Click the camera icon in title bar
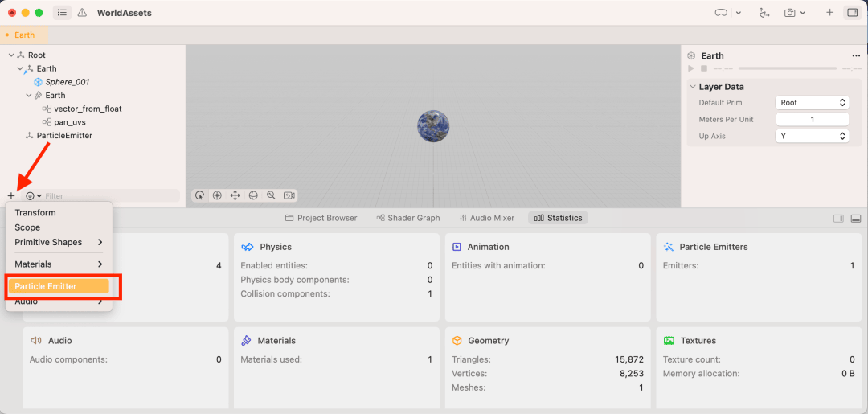Image resolution: width=868 pixels, height=414 pixels. (790, 13)
